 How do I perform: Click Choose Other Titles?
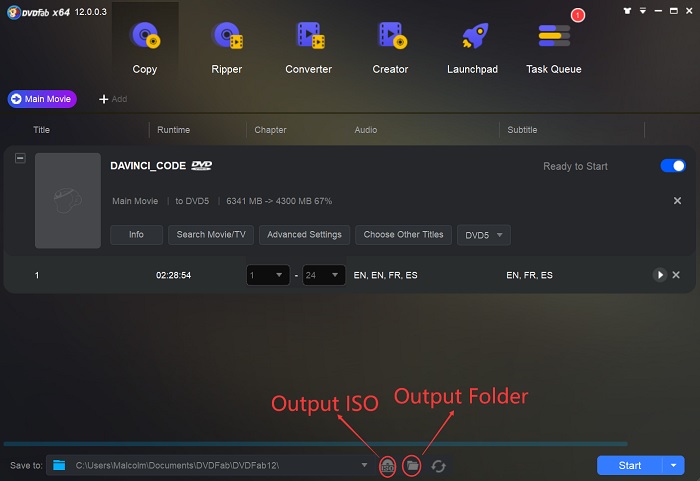point(403,234)
